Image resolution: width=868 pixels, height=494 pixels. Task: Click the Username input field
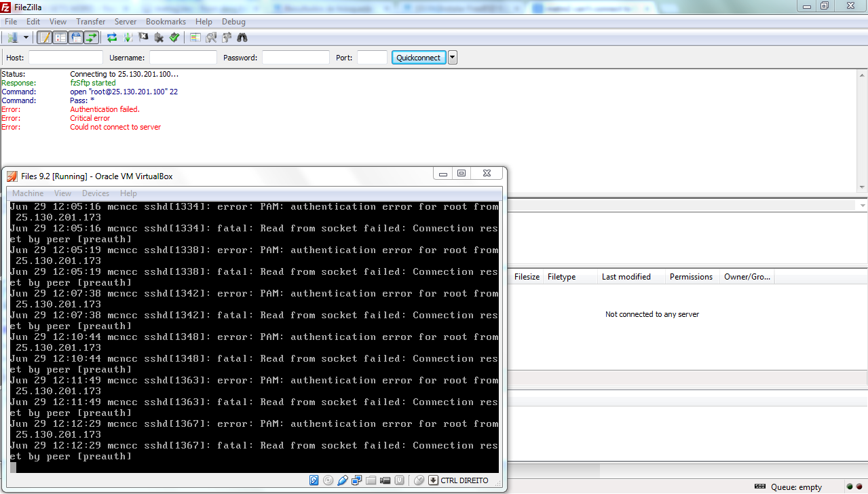pos(183,58)
